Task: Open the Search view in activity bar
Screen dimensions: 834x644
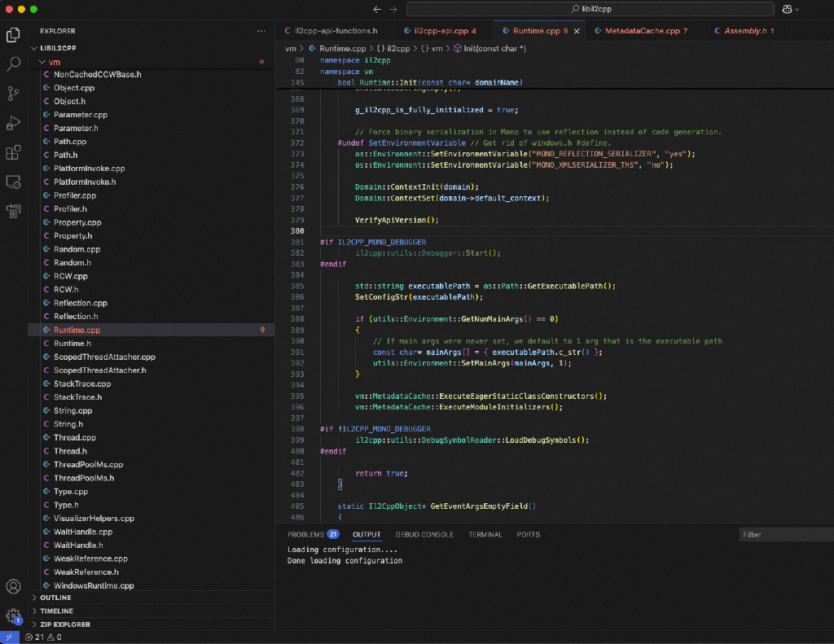Action: click(x=13, y=64)
